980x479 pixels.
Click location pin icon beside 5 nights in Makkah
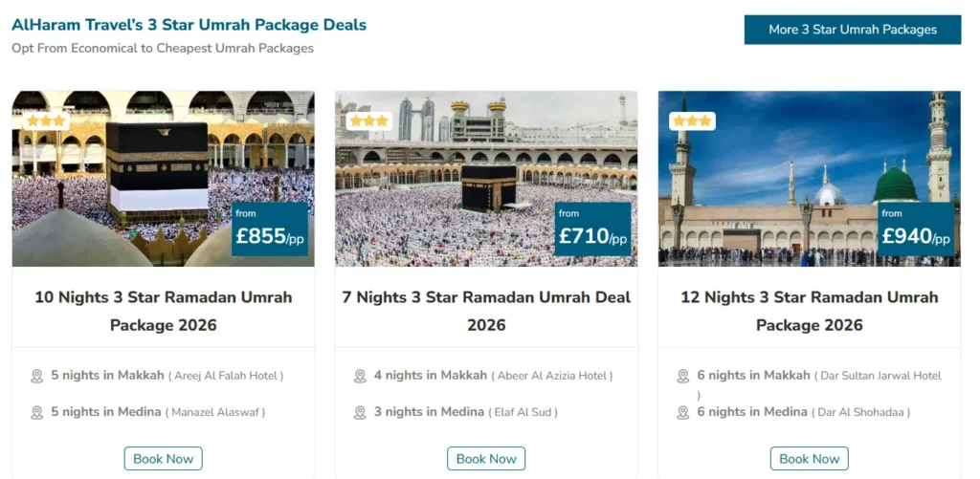tap(37, 376)
